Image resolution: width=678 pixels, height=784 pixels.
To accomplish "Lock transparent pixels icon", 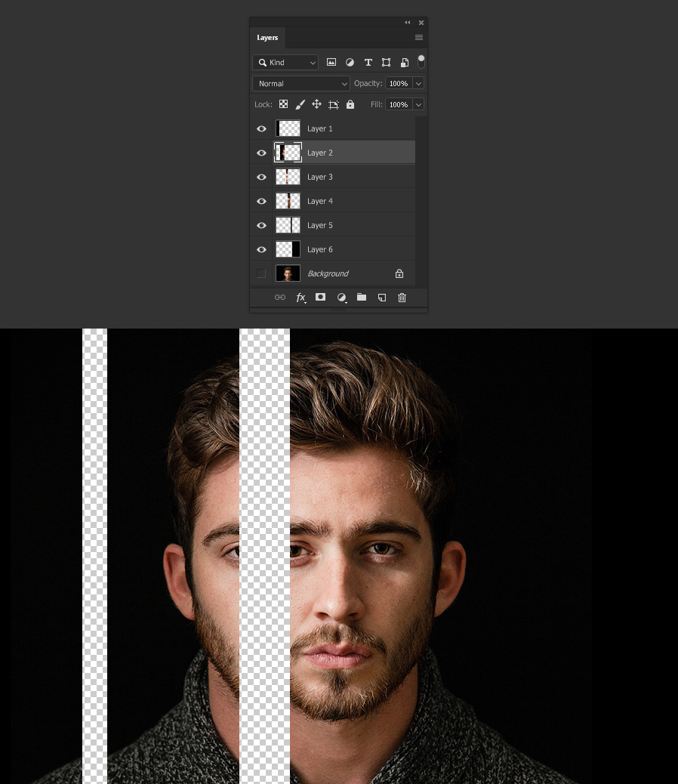I will tap(283, 104).
